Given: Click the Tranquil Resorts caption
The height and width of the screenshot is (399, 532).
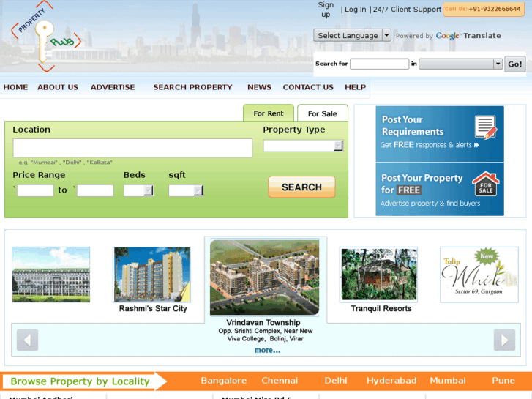Looking at the screenshot, I should [381, 309].
